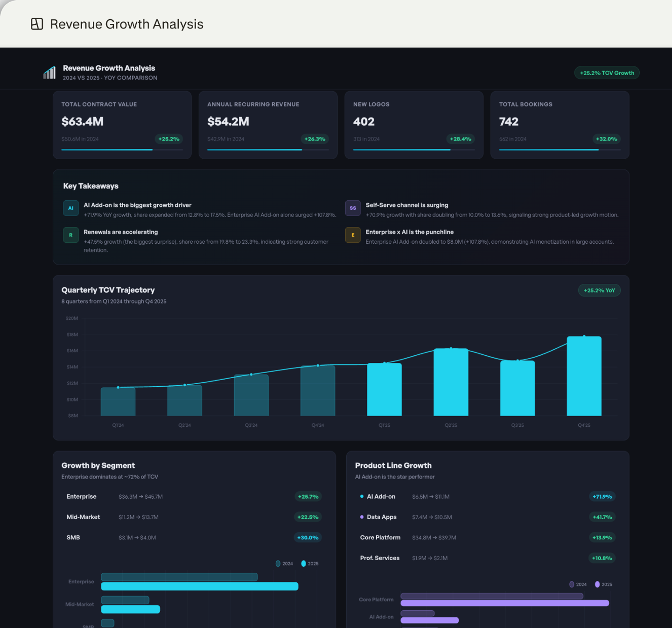Viewport: 672px width, 628px height.
Task: Click the 2024 legend marker in Product Line Growth
Action: click(x=572, y=584)
